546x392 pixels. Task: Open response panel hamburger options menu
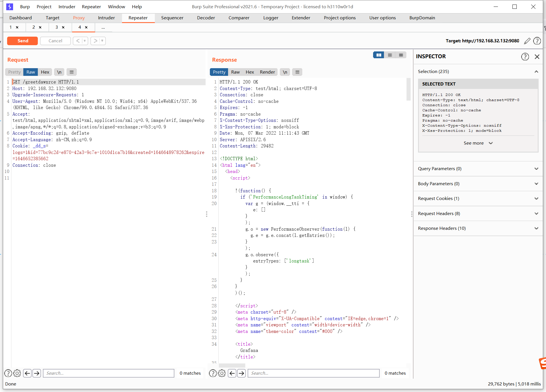(297, 72)
